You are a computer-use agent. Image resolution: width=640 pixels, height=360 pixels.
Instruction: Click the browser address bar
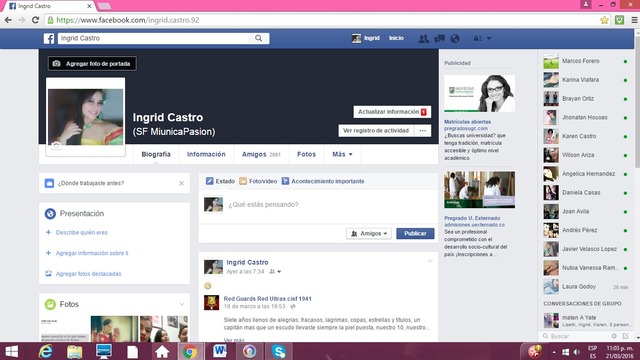pyautogui.click(x=322, y=20)
